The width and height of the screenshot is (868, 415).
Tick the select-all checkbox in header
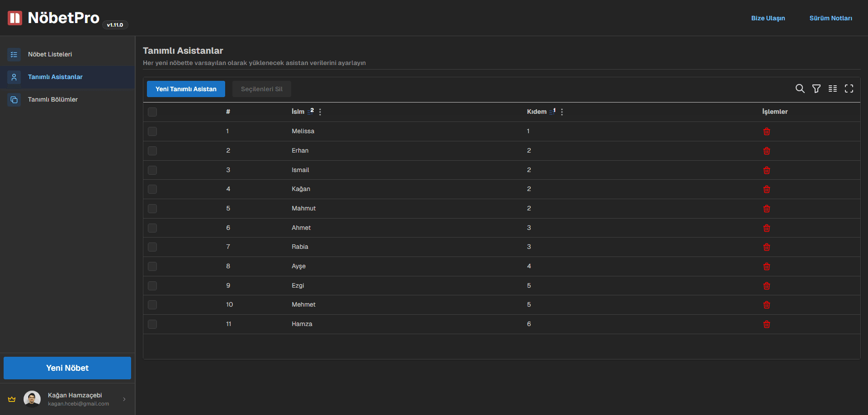[x=152, y=112]
